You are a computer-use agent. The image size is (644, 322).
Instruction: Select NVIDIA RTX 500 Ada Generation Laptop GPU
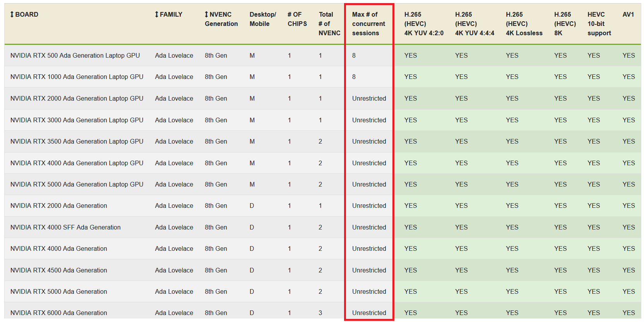pyautogui.click(x=75, y=55)
